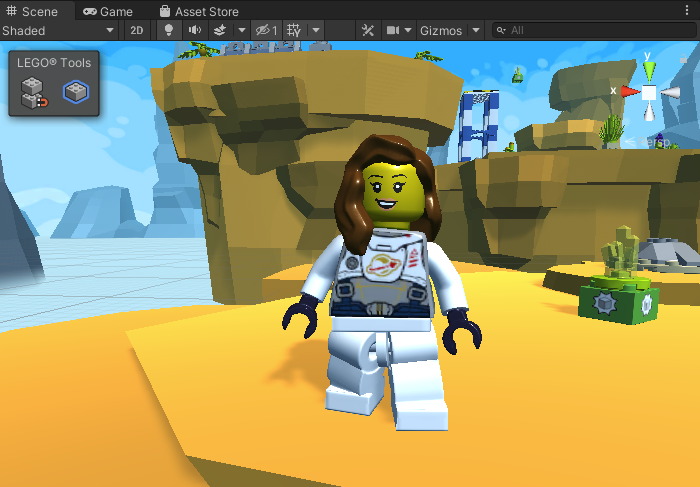
Task: Toggle scene audio with the speaker icon
Action: tap(194, 30)
